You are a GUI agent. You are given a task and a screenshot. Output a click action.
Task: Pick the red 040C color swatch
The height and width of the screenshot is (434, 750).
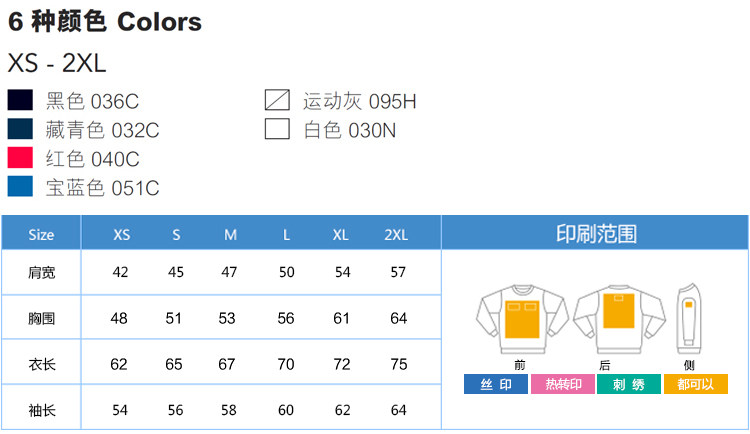[20, 158]
